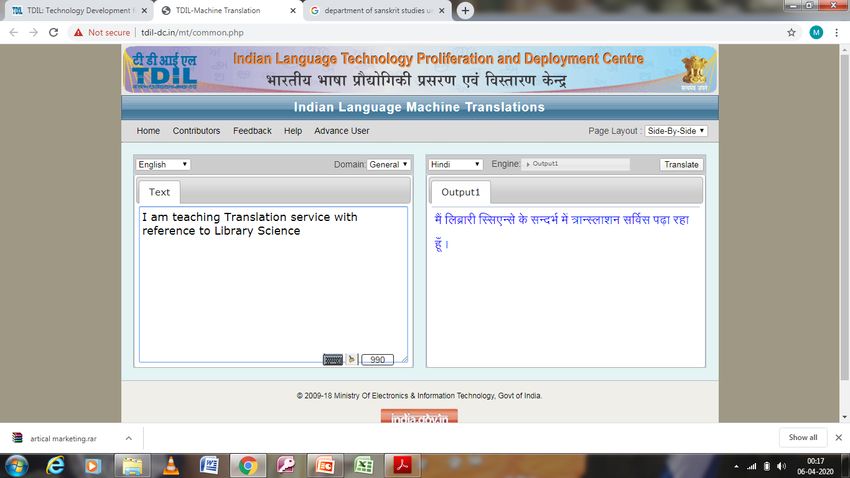Open the Contributors menu item
This screenshot has height=478, width=850.
coord(196,131)
